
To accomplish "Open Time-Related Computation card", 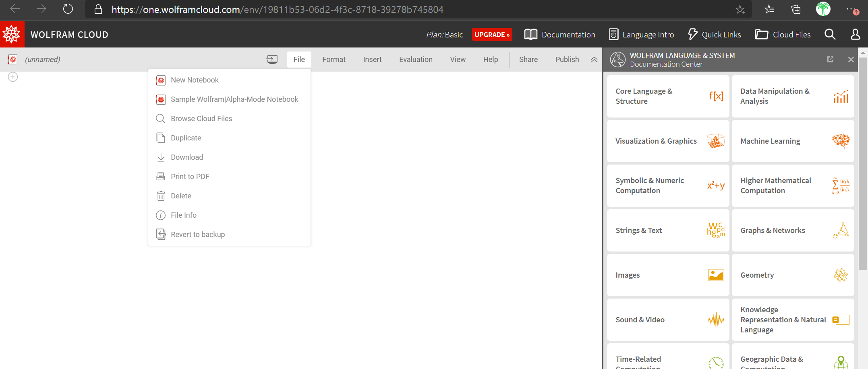I will tap(668, 357).
